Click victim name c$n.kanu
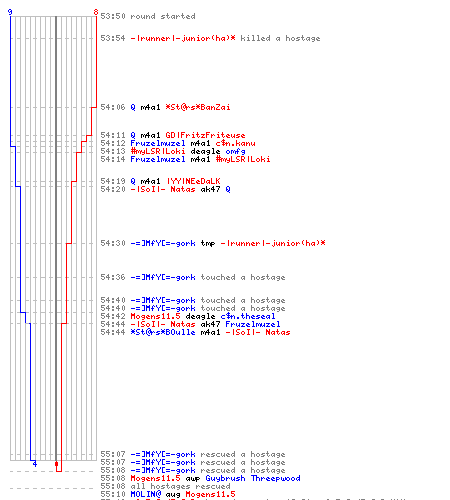450x500 pixels. [235, 143]
